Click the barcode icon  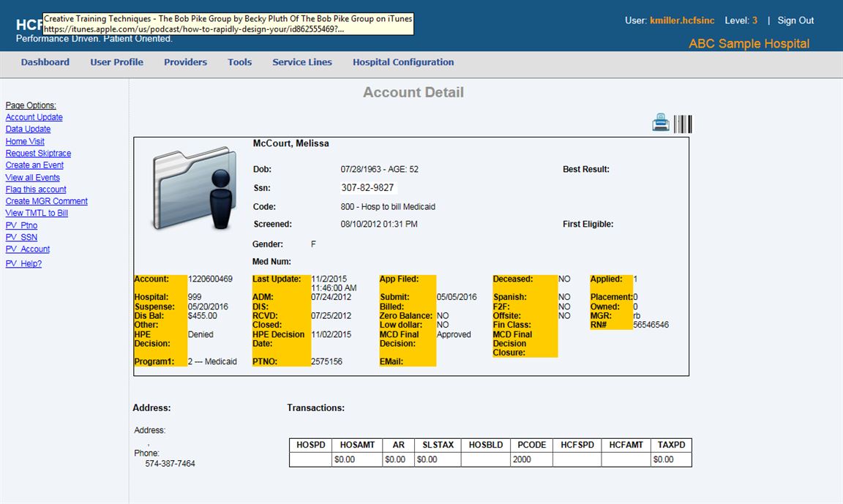683,124
